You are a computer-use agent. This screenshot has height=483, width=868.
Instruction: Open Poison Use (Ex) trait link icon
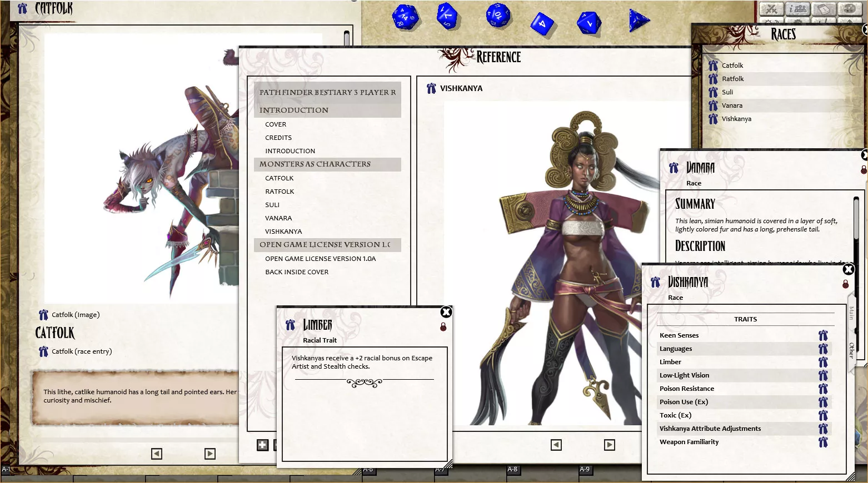tap(823, 402)
